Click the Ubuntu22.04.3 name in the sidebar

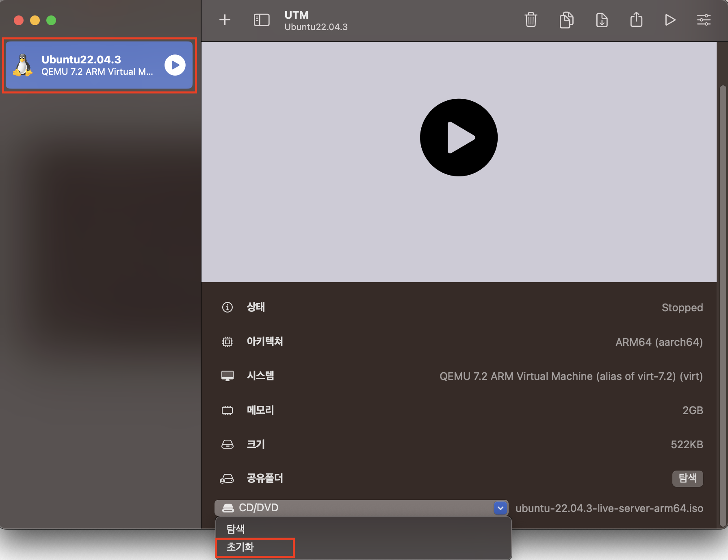81,59
